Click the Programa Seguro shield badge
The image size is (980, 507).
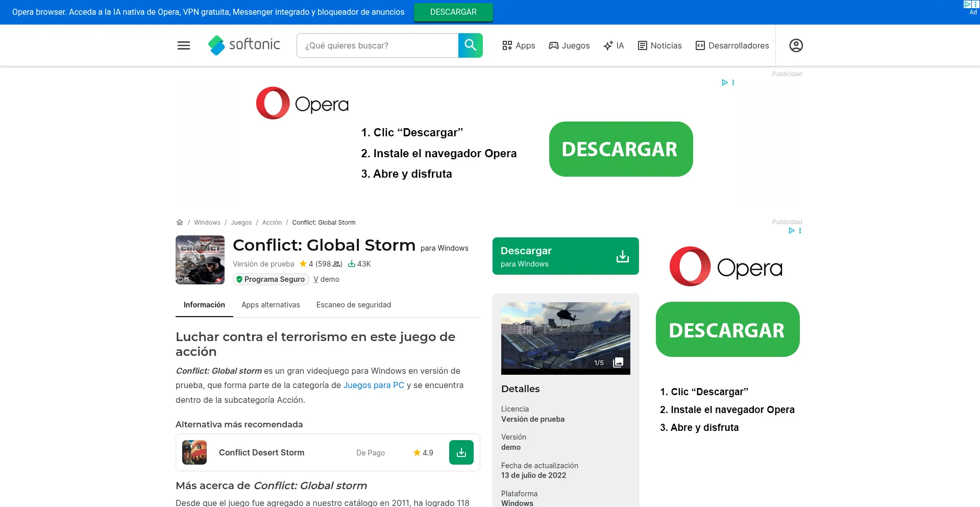click(271, 279)
